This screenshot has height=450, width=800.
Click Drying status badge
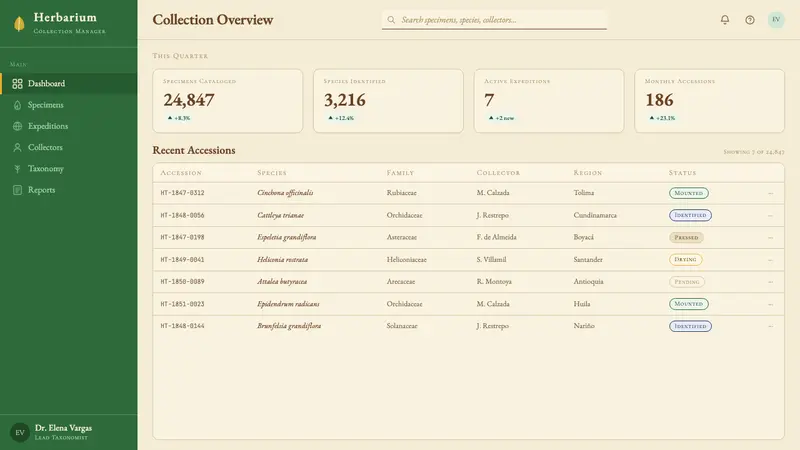point(685,260)
